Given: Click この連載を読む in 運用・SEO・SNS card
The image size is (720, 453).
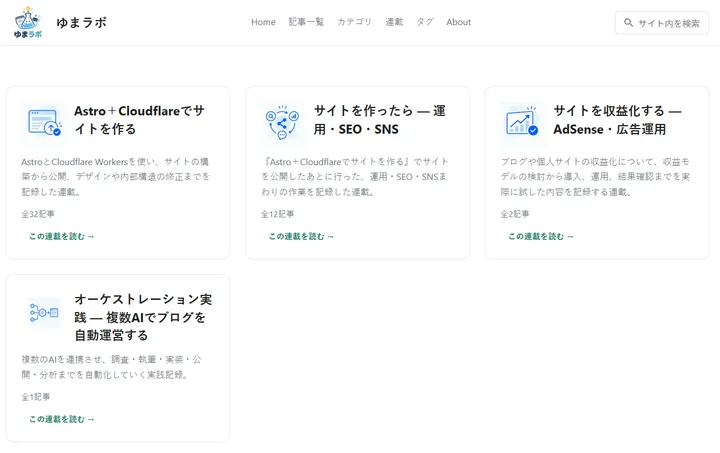Looking at the screenshot, I should (x=301, y=236).
